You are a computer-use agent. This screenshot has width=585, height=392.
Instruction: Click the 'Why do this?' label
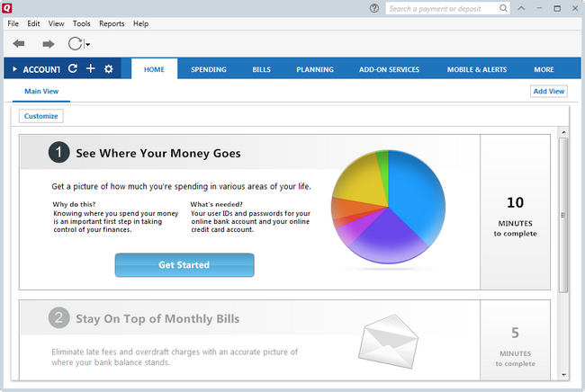[74, 204]
